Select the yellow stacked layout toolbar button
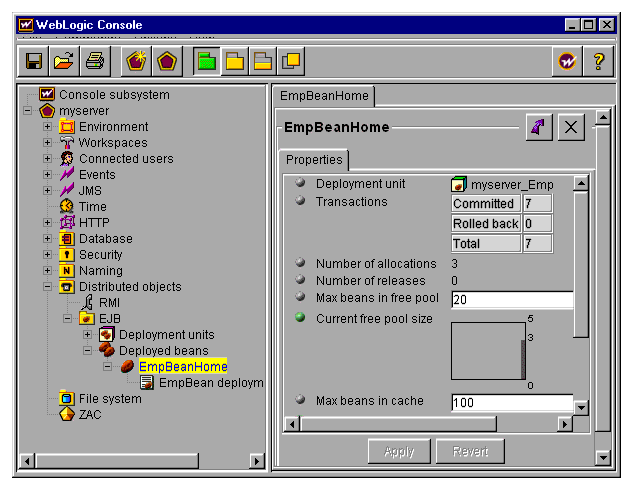 point(263,61)
